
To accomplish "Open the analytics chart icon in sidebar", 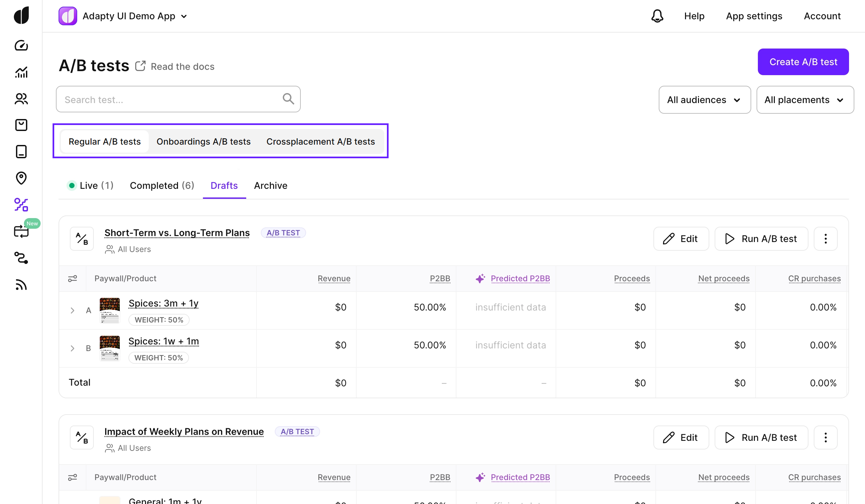I will [21, 72].
